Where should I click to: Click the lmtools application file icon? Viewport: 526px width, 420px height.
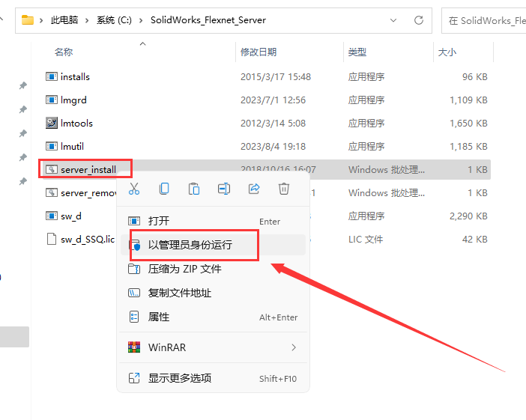tap(52, 124)
